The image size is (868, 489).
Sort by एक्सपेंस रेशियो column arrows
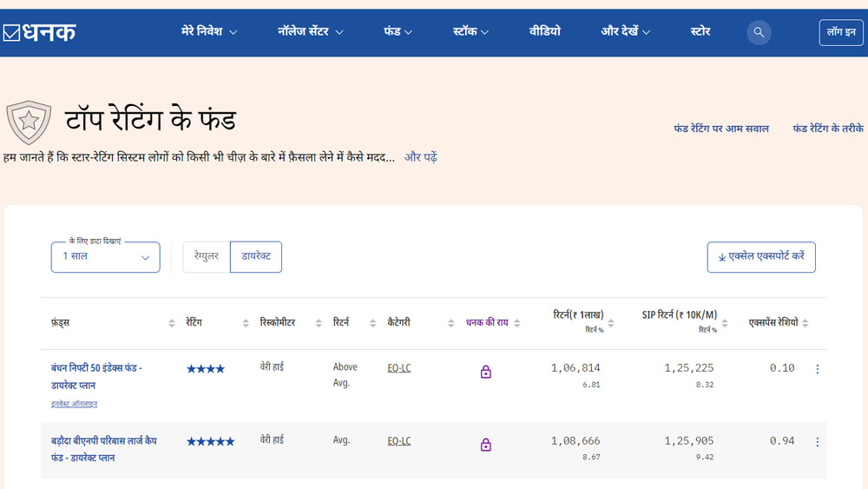point(806,323)
